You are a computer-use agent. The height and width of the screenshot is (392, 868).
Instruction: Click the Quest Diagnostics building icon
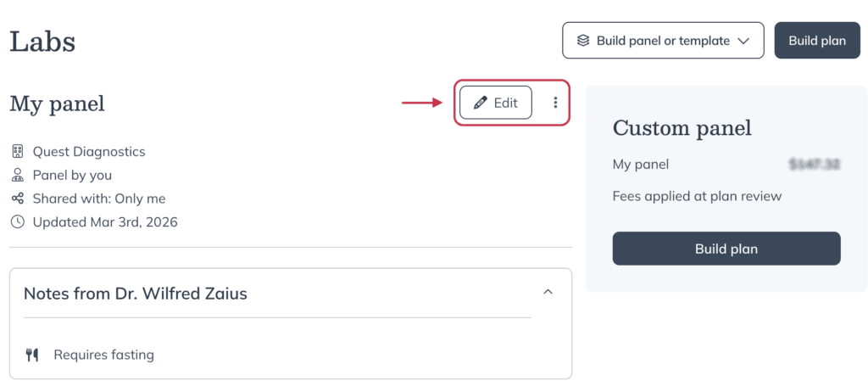pyautogui.click(x=18, y=151)
